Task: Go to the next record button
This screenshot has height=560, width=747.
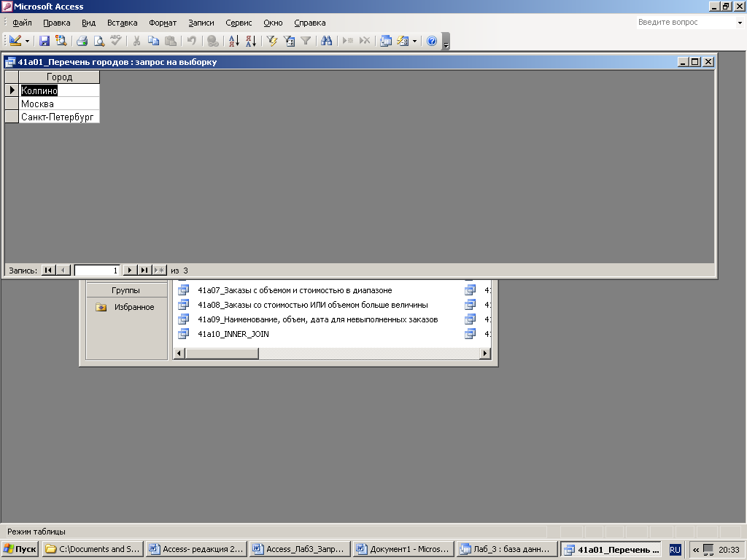Action: point(130,271)
